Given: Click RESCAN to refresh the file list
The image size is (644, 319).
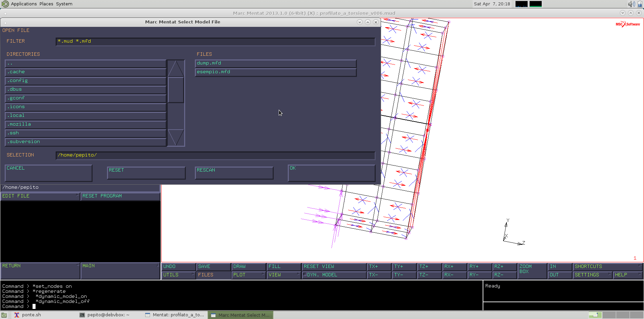Looking at the screenshot, I should 234,173.
